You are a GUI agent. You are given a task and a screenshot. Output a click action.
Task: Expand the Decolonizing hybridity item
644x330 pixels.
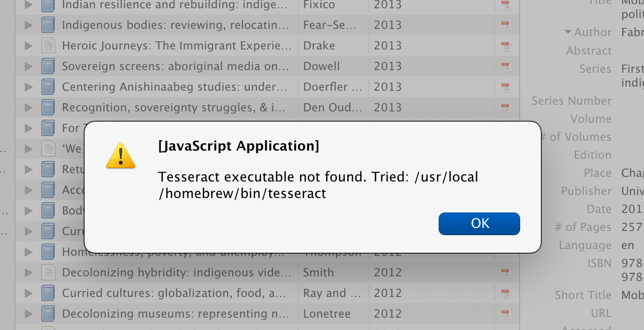click(28, 272)
